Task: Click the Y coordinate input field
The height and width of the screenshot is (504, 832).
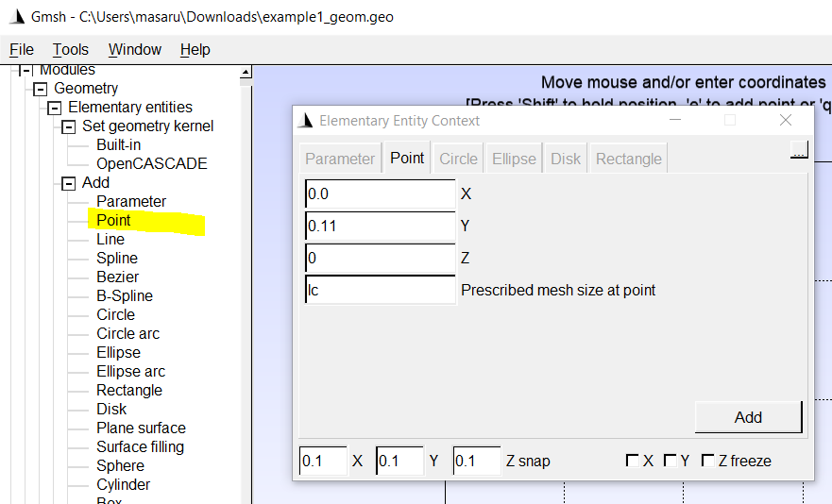Action: click(x=380, y=226)
